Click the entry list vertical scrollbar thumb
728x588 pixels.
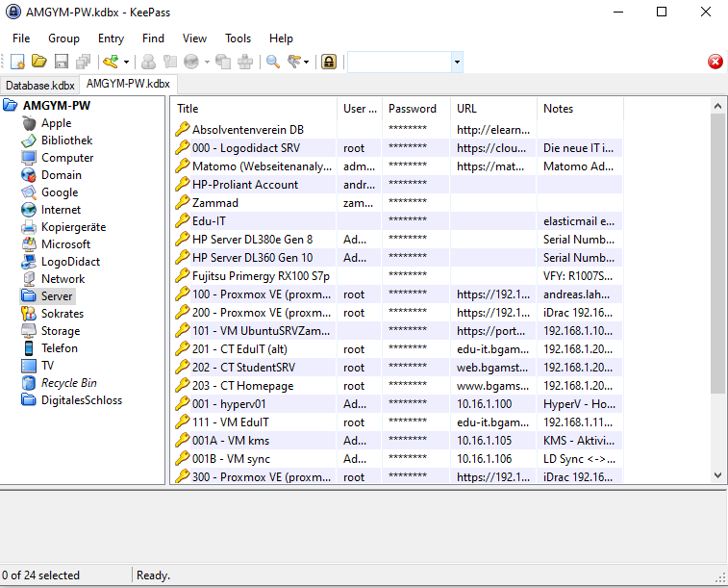(x=717, y=254)
